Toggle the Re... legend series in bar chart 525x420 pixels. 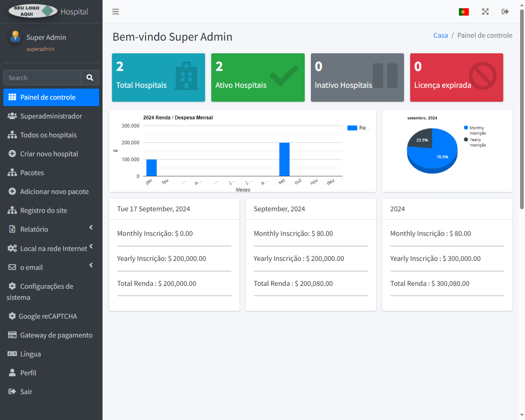click(358, 128)
